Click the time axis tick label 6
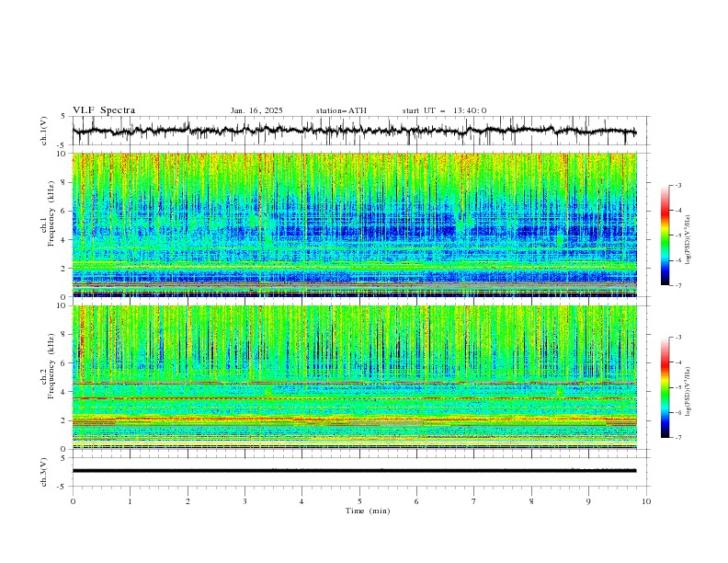Viewport: 728px width, 563px height. pos(416,501)
